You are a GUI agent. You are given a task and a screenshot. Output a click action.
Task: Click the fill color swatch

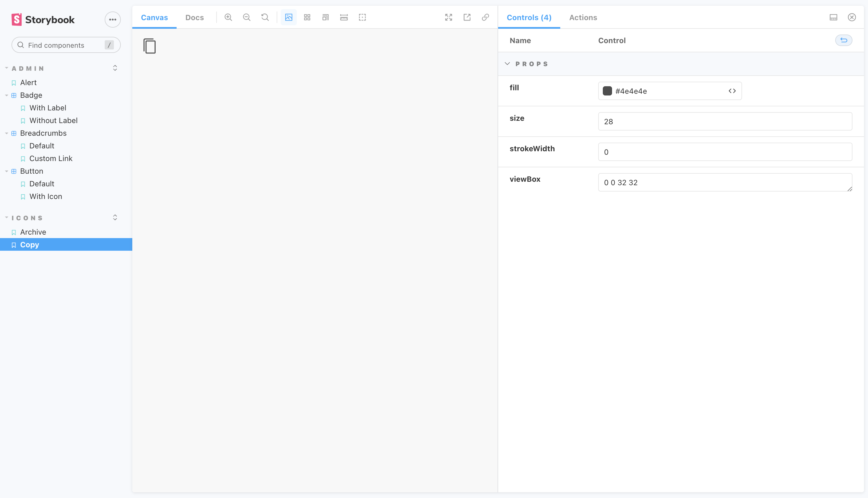click(x=607, y=91)
